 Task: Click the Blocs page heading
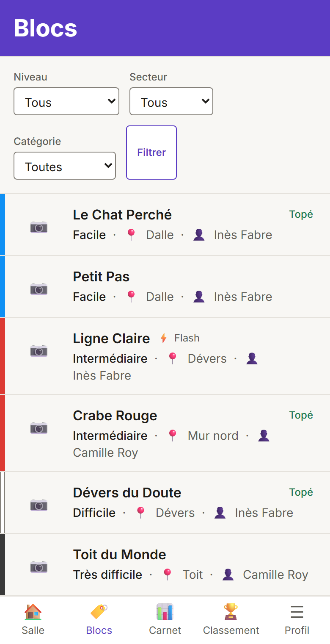coord(45,28)
